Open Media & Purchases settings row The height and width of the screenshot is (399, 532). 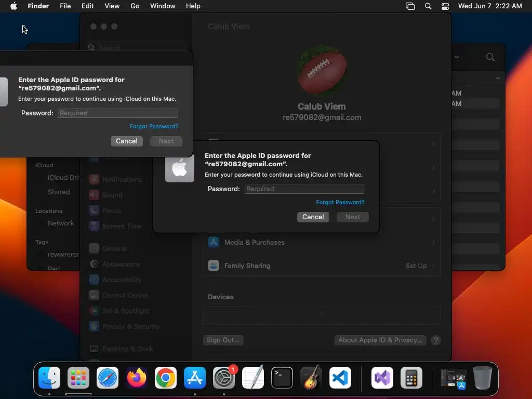click(322, 242)
